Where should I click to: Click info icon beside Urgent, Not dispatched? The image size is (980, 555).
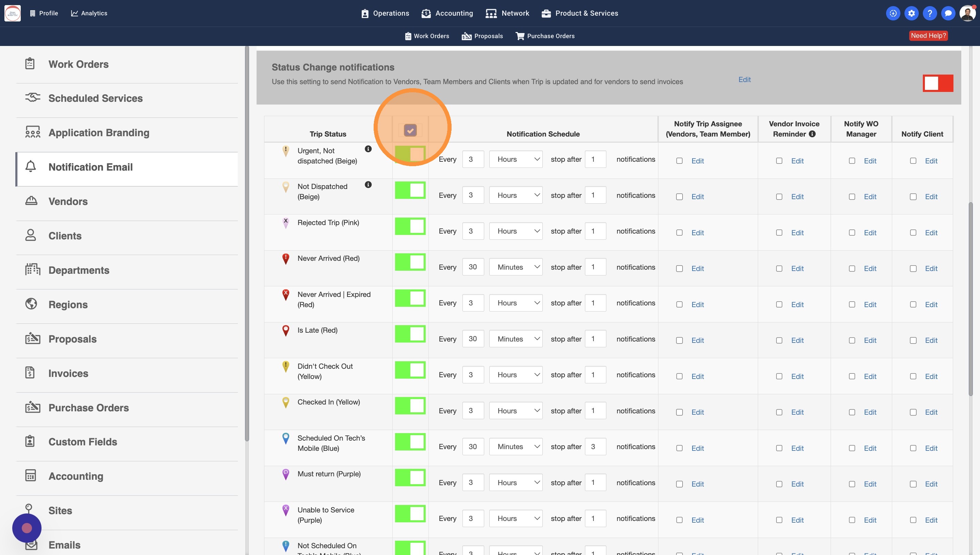click(368, 149)
